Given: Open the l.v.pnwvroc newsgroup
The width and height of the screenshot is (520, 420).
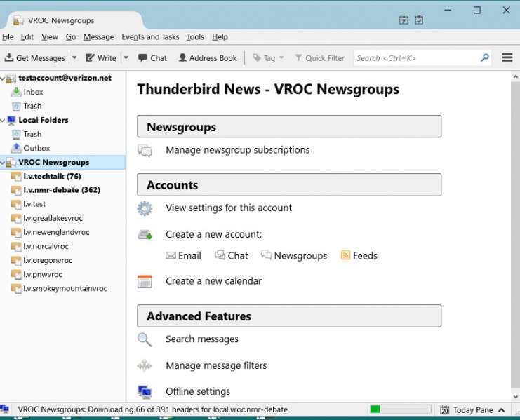Looking at the screenshot, I should click(42, 274).
